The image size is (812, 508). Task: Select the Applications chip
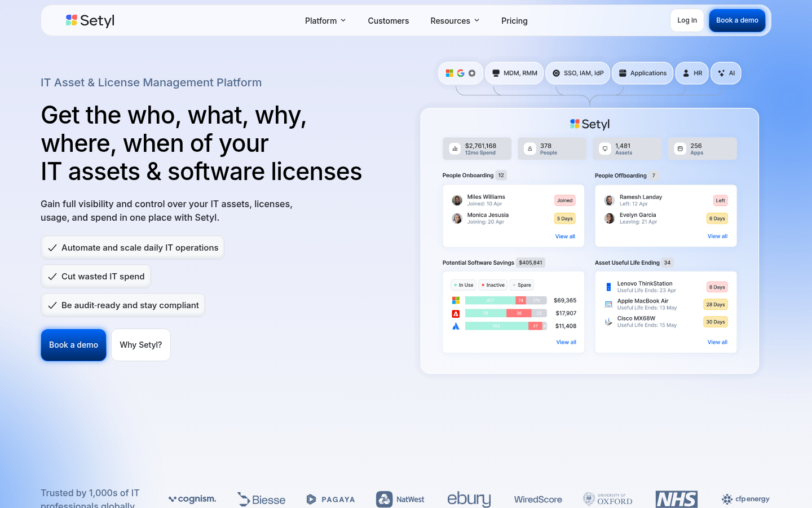pos(642,73)
